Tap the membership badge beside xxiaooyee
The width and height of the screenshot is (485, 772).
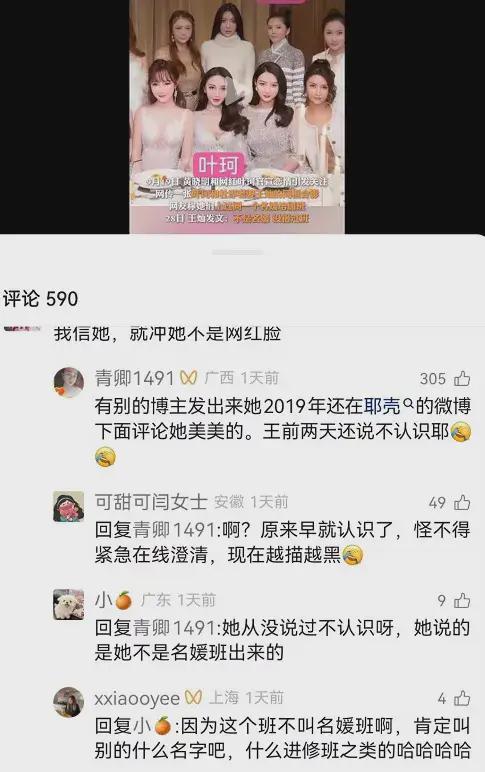(x=194, y=698)
